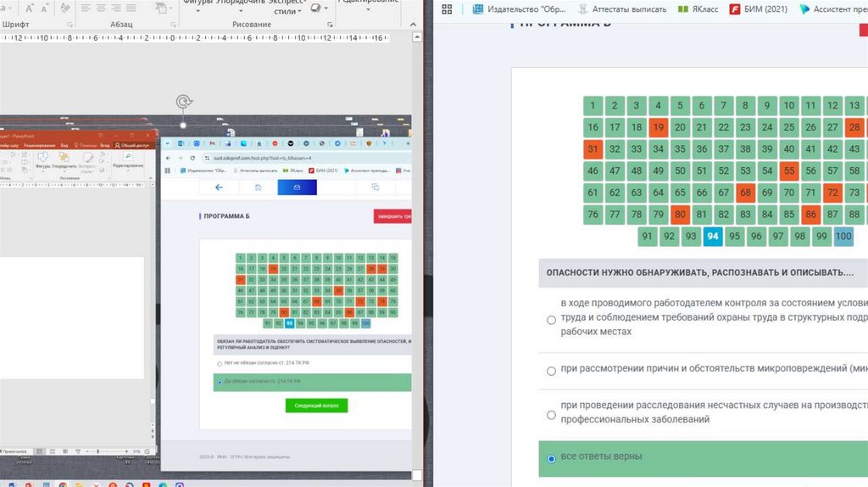Open Аттестаты выписать bookmark in main browser
This screenshot has width=868, height=487.
(x=621, y=8)
